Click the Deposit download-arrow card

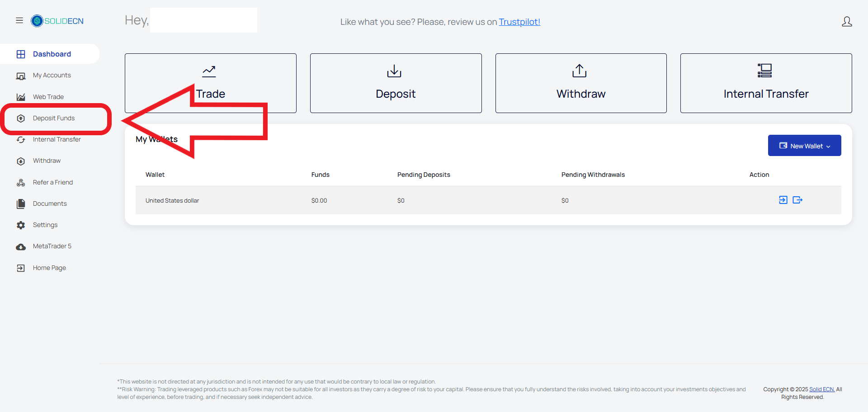(x=396, y=83)
